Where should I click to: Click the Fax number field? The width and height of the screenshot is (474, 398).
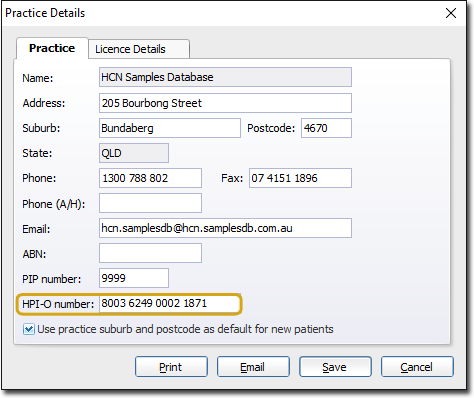300,178
